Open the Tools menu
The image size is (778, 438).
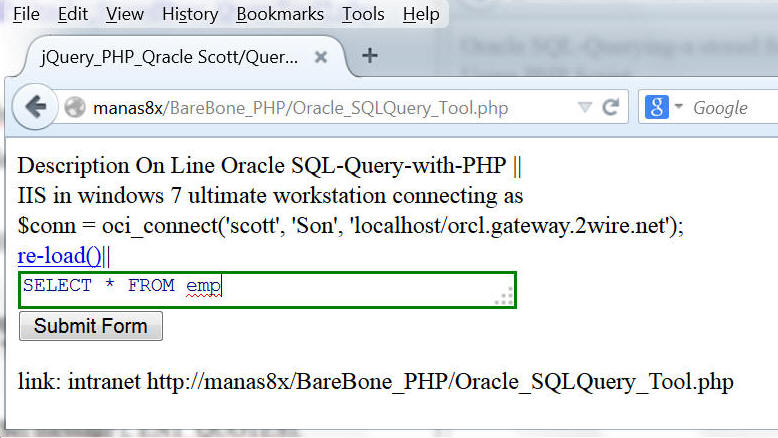pos(363,14)
